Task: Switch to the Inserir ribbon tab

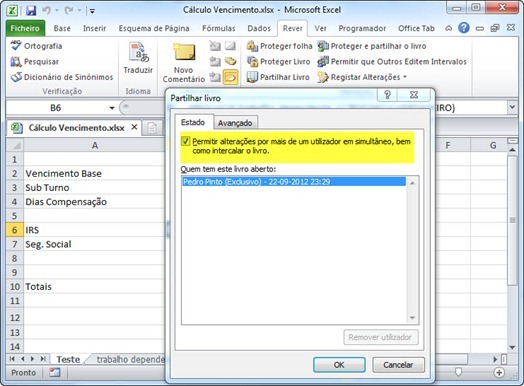Action: pos(95,28)
